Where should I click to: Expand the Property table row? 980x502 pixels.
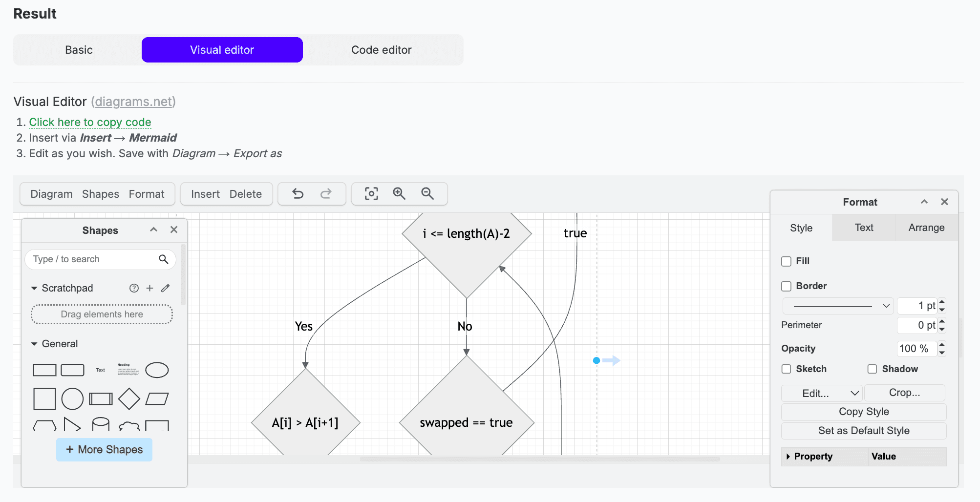tap(788, 457)
